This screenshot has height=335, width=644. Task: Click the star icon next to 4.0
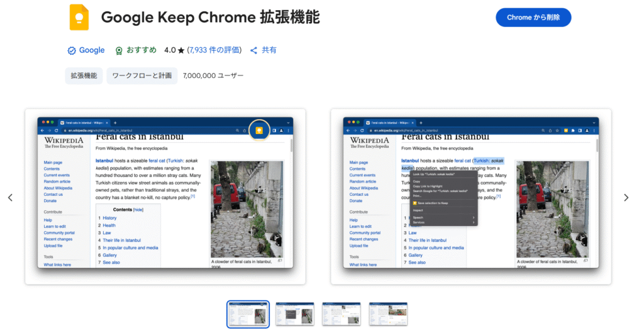point(180,50)
